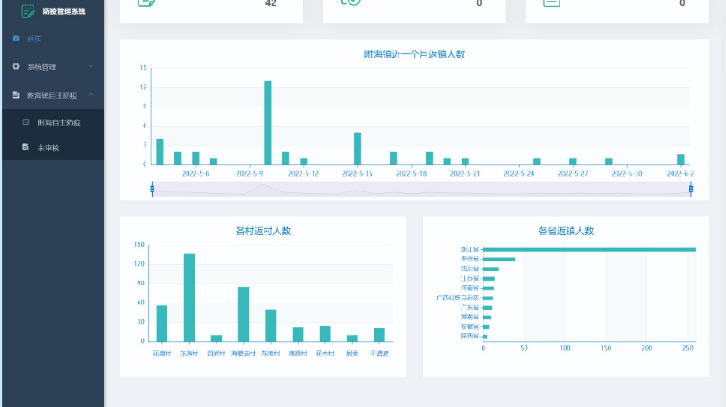Click the tallest bar in the monthly chart
Image resolution: width=726 pixels, height=407 pixels.
(268, 122)
